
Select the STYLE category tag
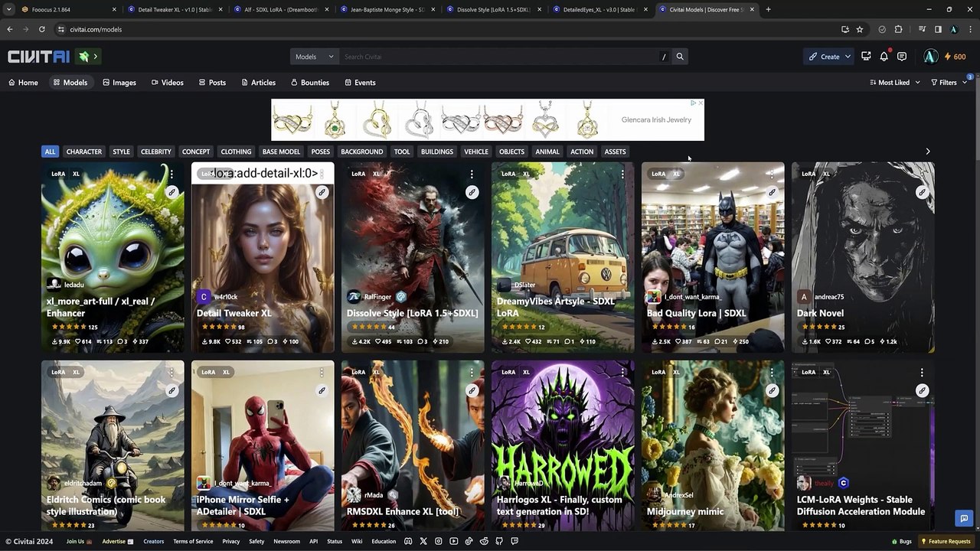coord(121,152)
